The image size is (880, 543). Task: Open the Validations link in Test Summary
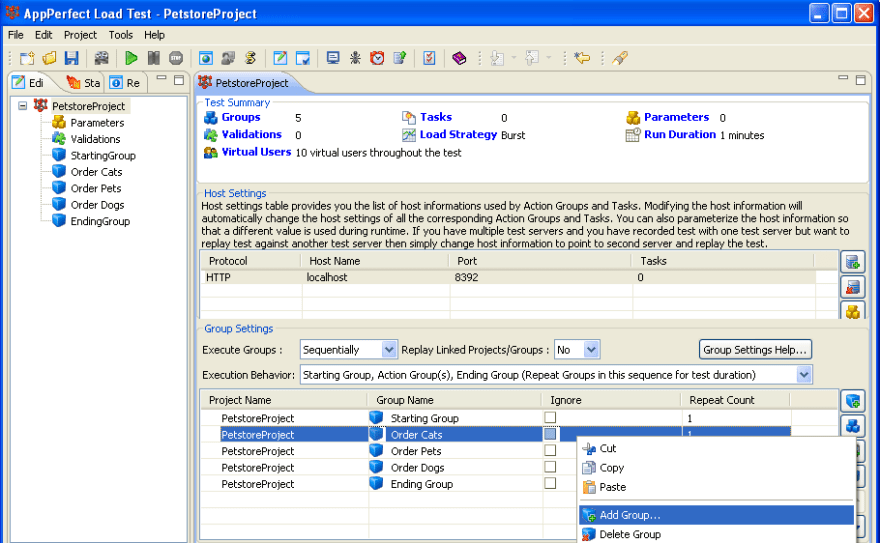click(251, 135)
